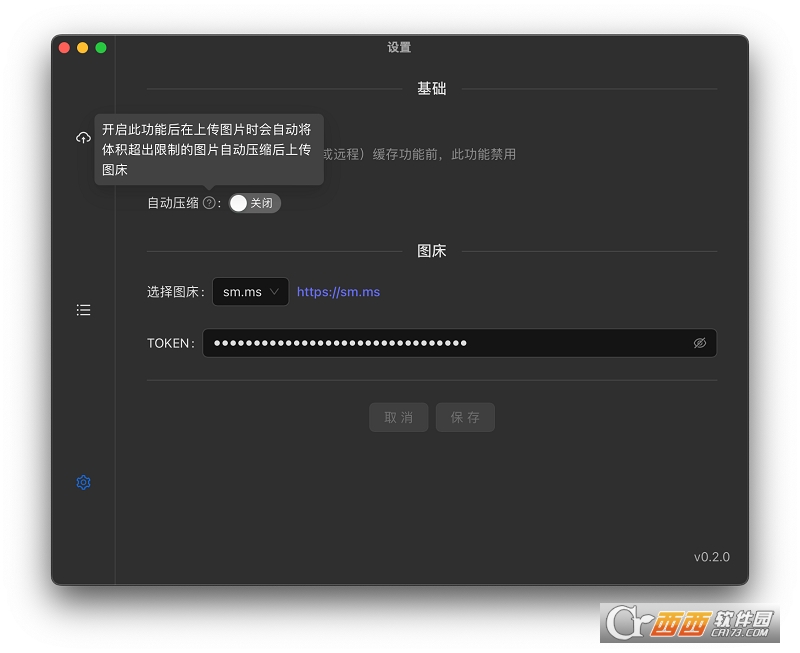This screenshot has height=653, width=800.
Task: Click the 选择图床 label
Action: (176, 292)
